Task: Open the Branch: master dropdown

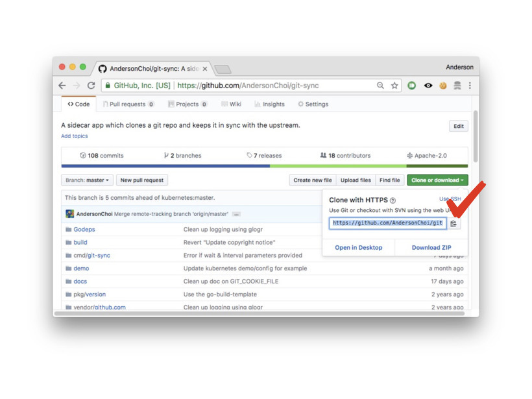Action: coord(87,180)
